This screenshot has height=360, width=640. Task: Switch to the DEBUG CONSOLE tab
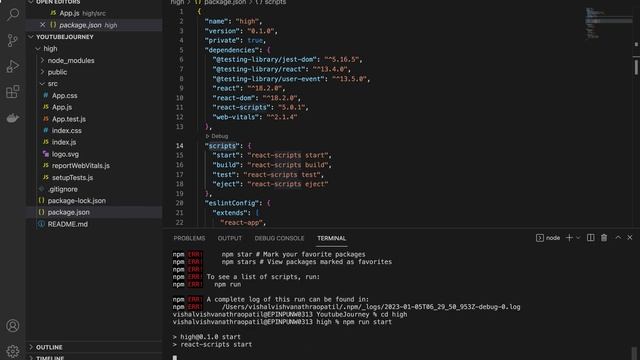pyautogui.click(x=279, y=238)
